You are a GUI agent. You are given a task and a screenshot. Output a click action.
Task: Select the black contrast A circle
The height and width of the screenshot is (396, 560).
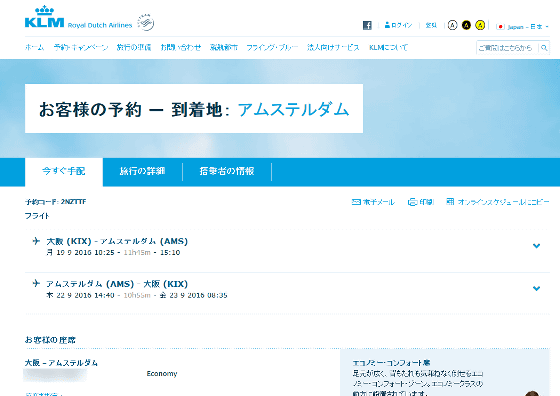pyautogui.click(x=466, y=25)
